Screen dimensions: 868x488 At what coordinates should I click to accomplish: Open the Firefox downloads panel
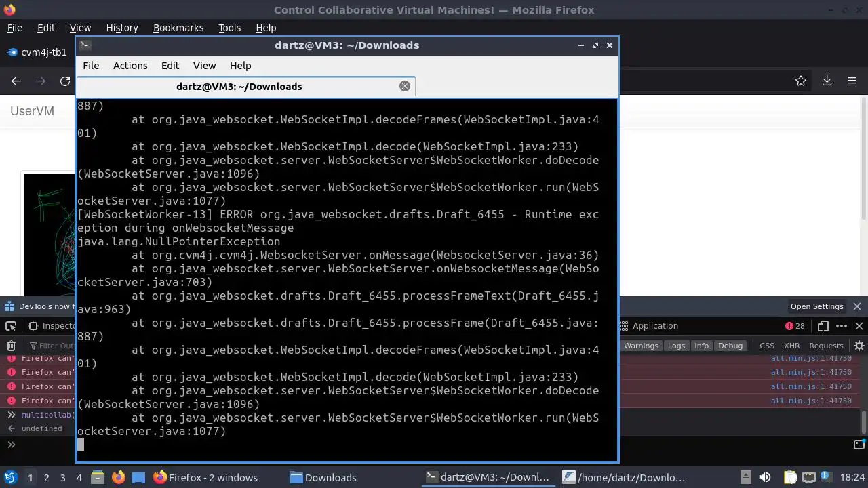[827, 81]
